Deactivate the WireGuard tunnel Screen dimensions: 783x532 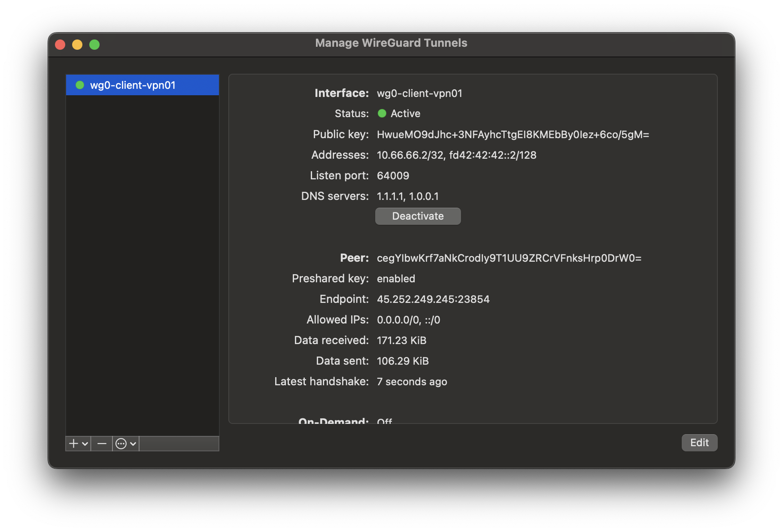tap(418, 216)
